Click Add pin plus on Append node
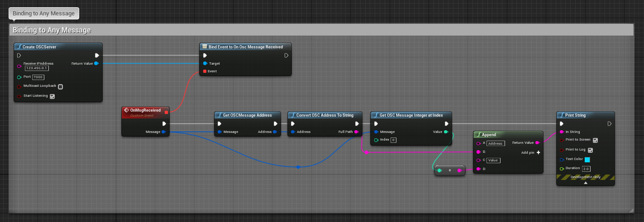This screenshot has height=222, width=644. click(538, 152)
